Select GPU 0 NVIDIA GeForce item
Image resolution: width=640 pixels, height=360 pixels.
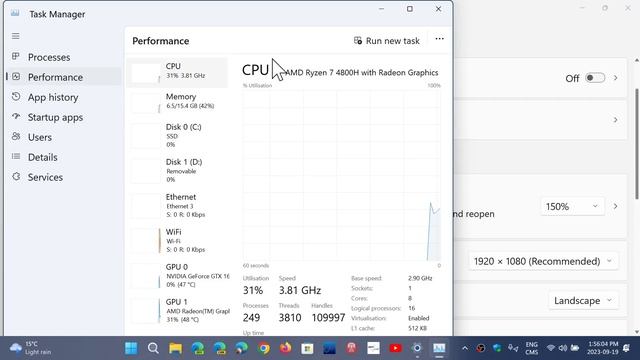(177, 276)
